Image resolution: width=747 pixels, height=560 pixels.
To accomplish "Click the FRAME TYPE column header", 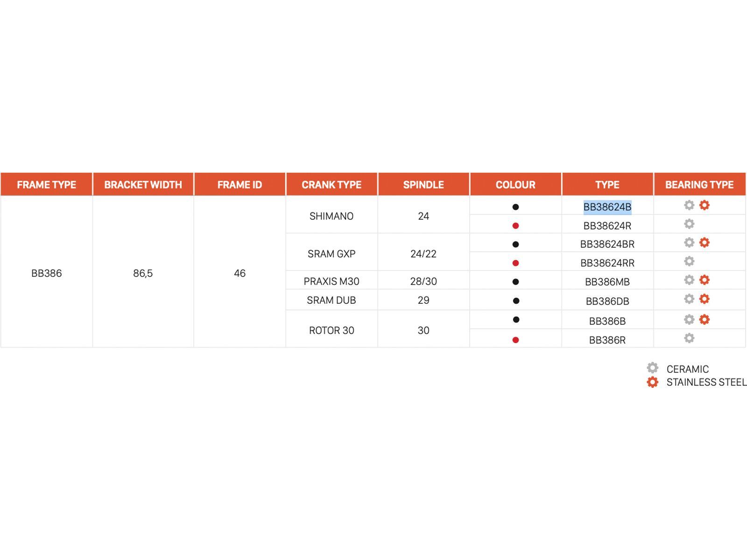I will point(47,185).
